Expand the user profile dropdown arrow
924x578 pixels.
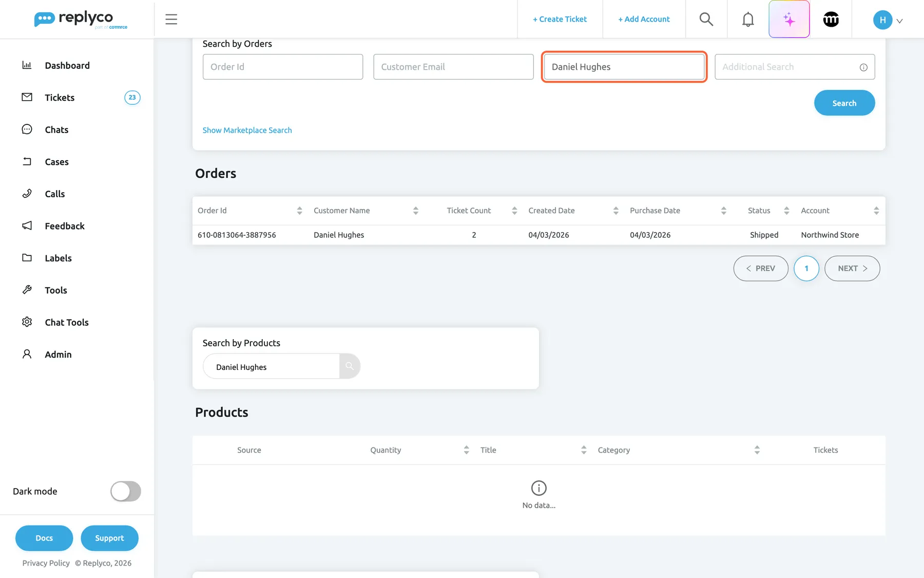(899, 21)
